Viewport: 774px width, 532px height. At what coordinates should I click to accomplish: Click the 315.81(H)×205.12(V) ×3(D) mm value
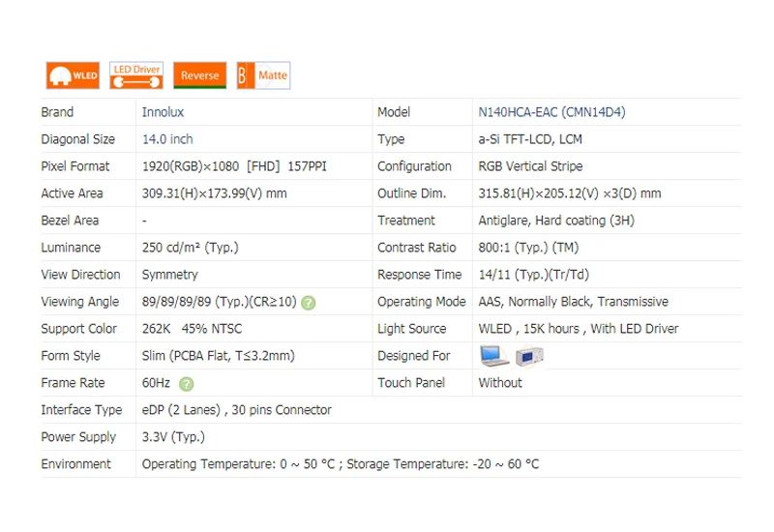(x=570, y=193)
